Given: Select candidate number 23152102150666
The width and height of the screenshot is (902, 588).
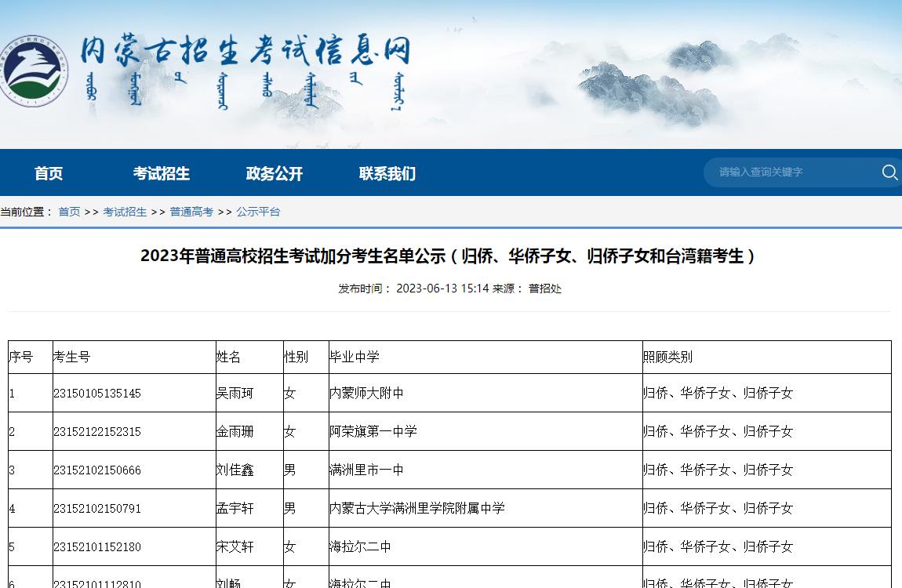Looking at the screenshot, I should [x=97, y=470].
